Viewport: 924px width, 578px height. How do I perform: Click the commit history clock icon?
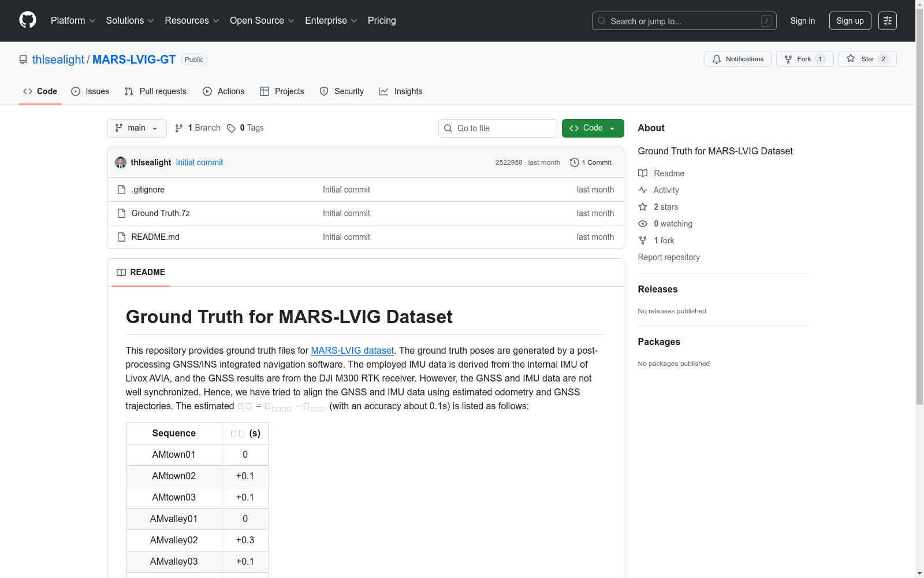pos(574,162)
